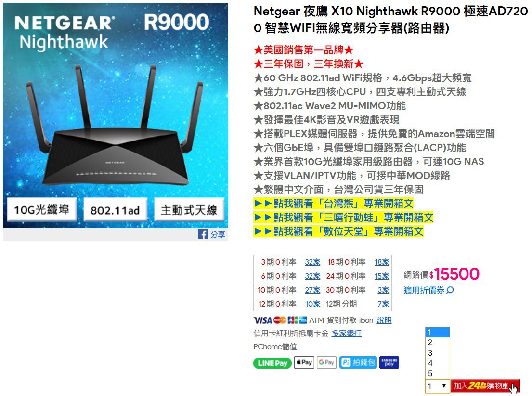Screen dimensions: 532x396
Task: Click the Google Pay icon
Action: pos(326,362)
